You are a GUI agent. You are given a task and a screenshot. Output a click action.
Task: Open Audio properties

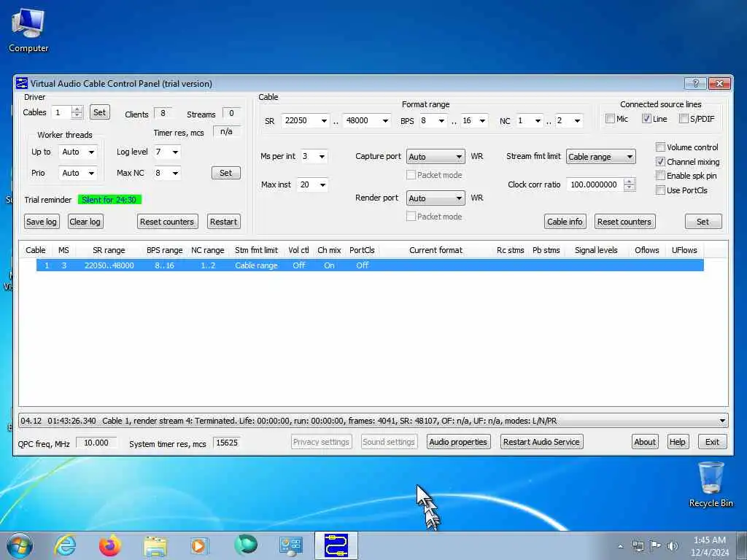point(458,442)
